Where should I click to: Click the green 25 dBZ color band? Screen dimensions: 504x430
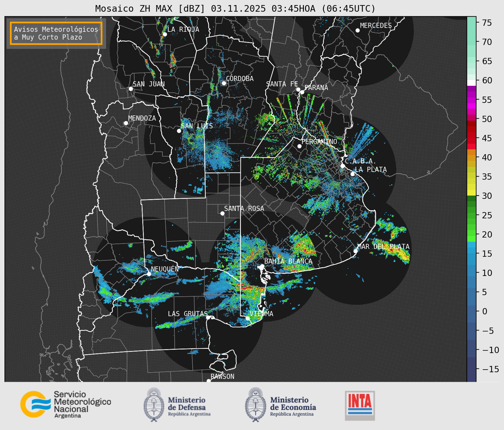coord(471,215)
